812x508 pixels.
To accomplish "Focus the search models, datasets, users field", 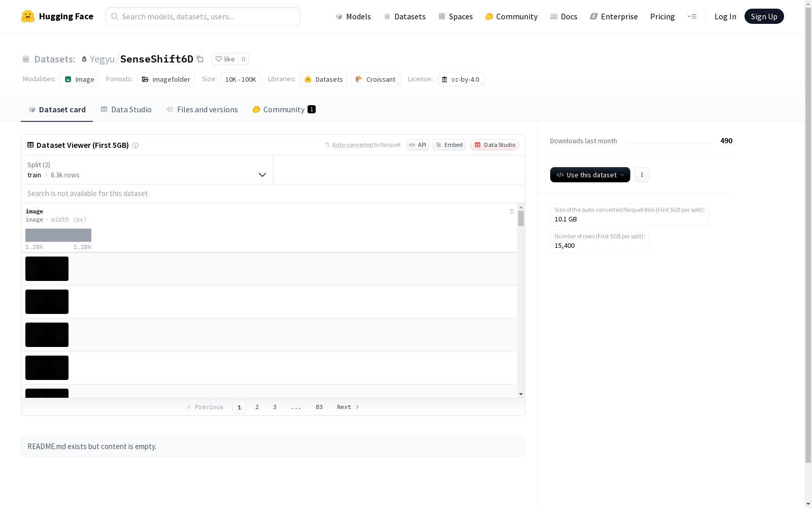I will (x=203, y=16).
